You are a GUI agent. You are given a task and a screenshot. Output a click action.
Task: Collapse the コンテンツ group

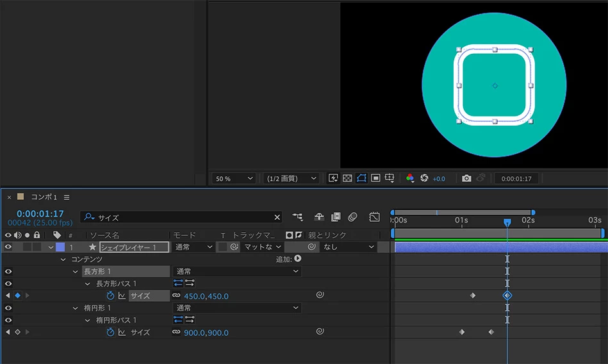click(63, 260)
